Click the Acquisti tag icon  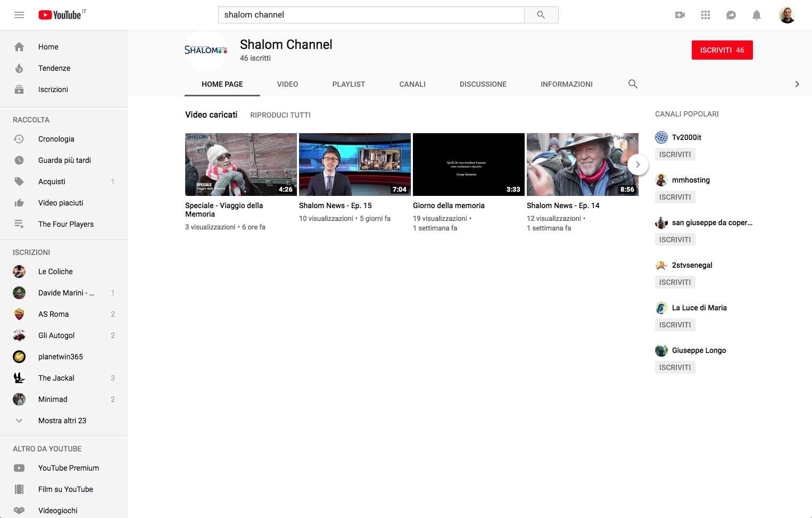19,182
